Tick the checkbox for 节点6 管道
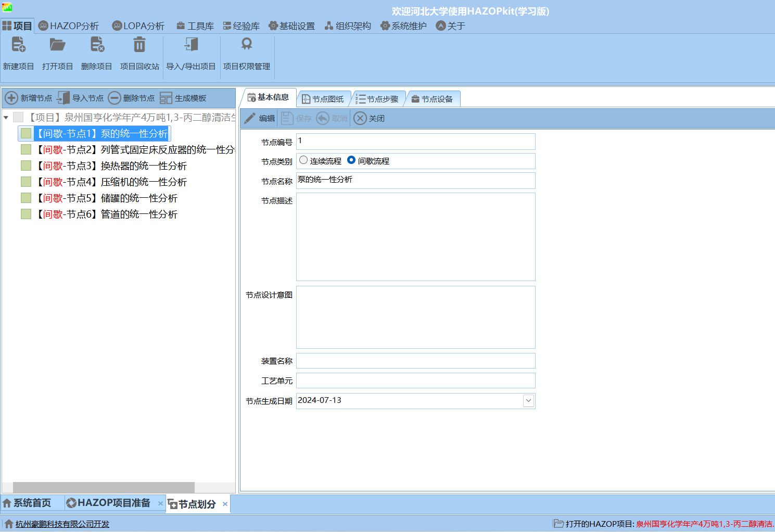Viewport: 775px width, 532px height. [x=26, y=214]
